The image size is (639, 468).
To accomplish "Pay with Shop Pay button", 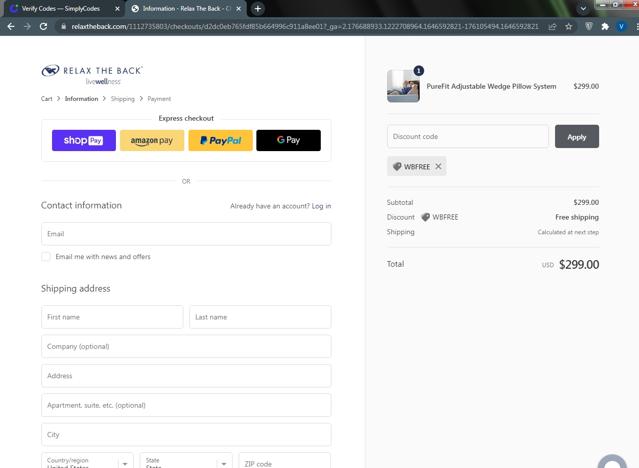I will pos(84,140).
